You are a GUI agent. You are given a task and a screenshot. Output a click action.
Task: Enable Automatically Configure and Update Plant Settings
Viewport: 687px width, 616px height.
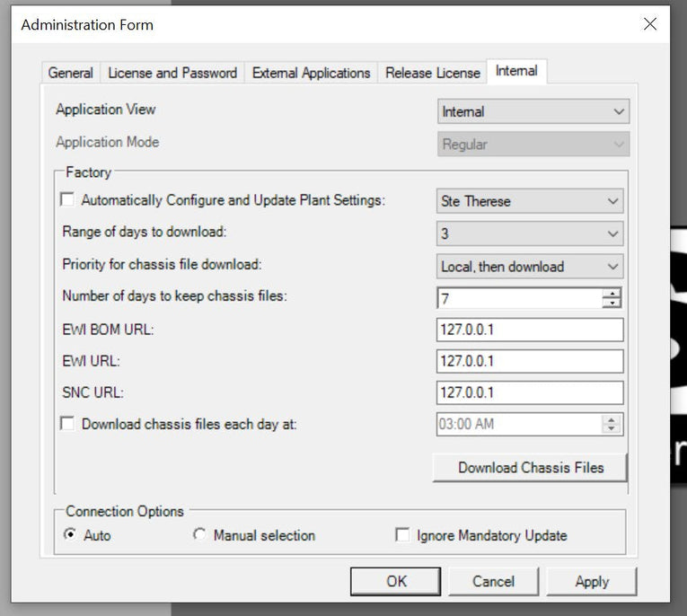[67, 200]
